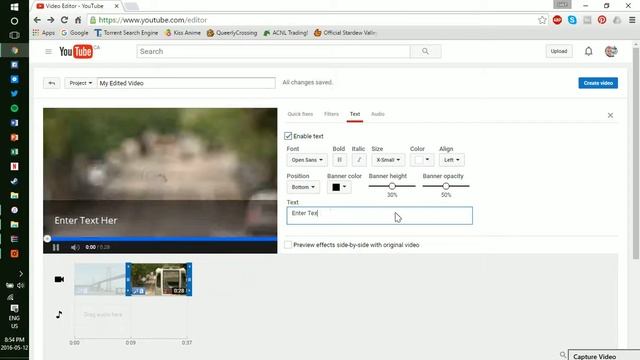Open the black Banner color picker
The height and width of the screenshot is (360, 640).
coord(339,187)
